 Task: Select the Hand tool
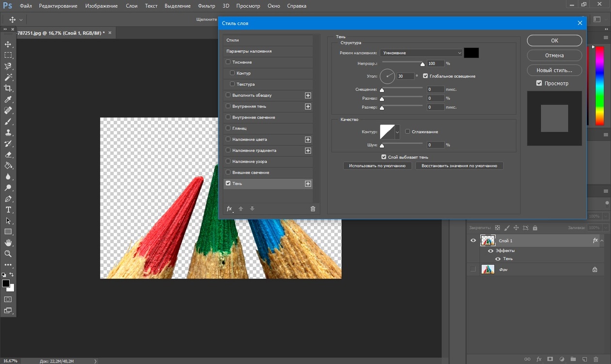pos(8,242)
